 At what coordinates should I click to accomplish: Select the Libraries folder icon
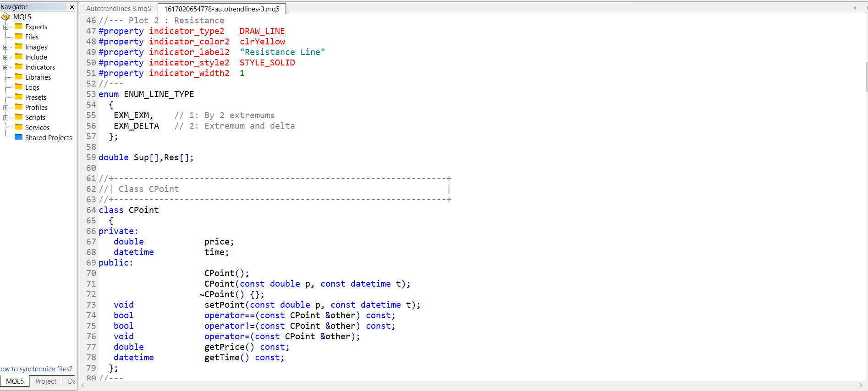tap(19, 77)
